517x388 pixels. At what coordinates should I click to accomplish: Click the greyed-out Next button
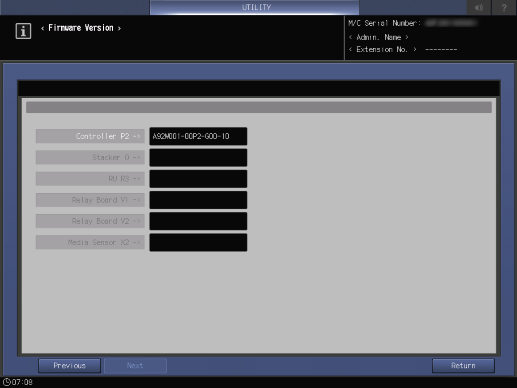pyautogui.click(x=135, y=366)
